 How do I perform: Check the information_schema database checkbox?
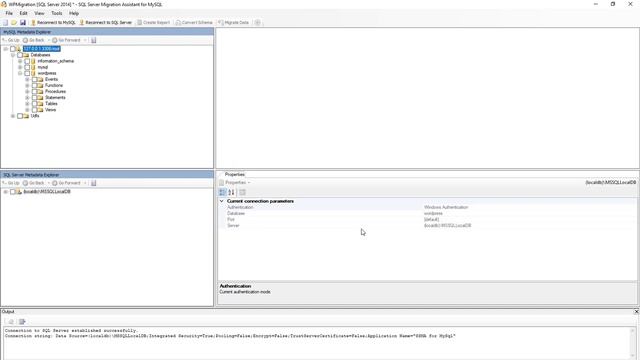click(27, 61)
